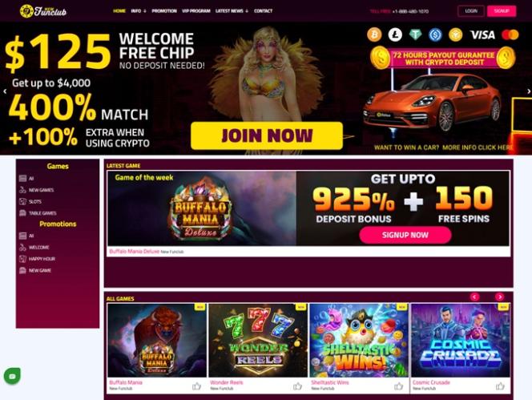Viewport: 532px width, 400px height.
Task: Click the New Funclub logo
Action: 43,11
